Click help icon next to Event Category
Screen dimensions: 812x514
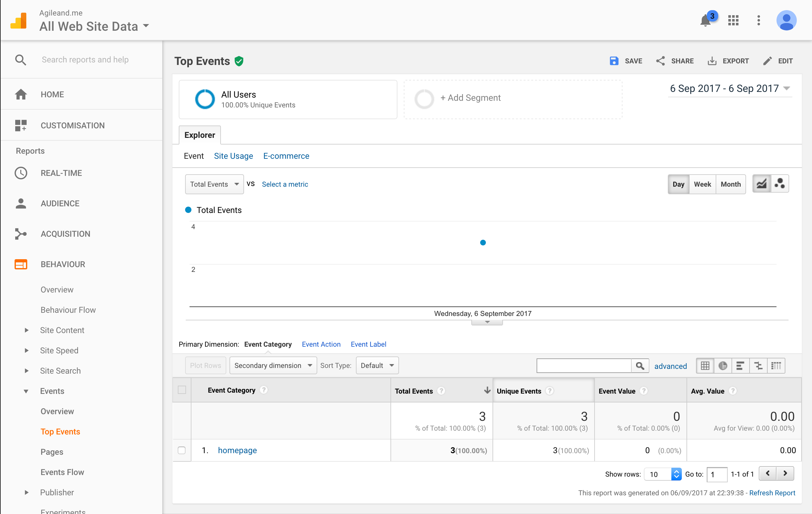[264, 390]
